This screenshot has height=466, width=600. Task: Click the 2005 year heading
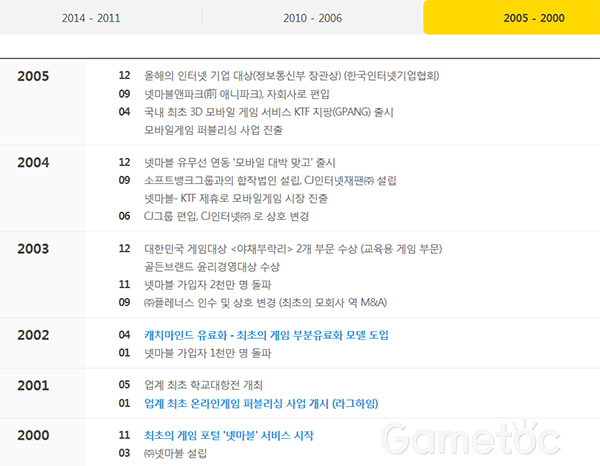pyautogui.click(x=33, y=76)
